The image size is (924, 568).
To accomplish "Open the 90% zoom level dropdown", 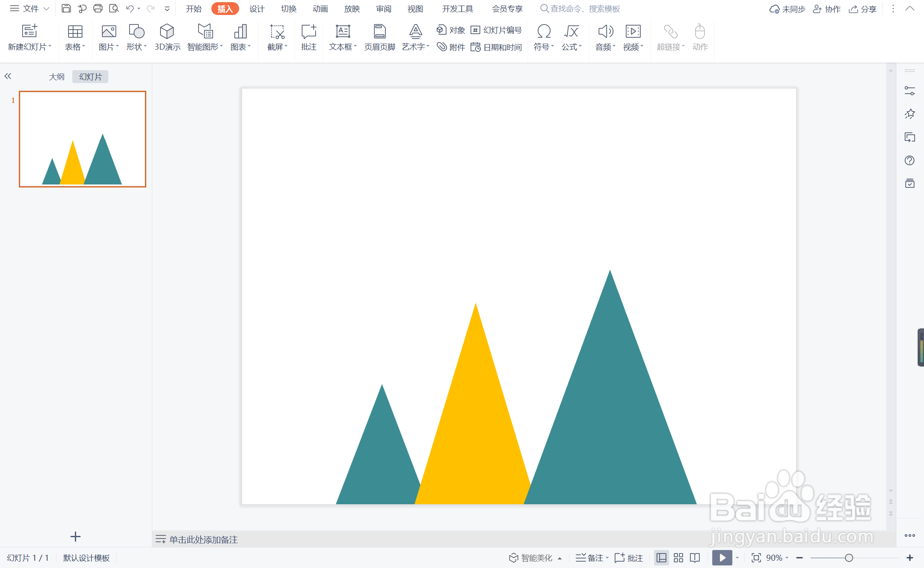I will pos(777,558).
